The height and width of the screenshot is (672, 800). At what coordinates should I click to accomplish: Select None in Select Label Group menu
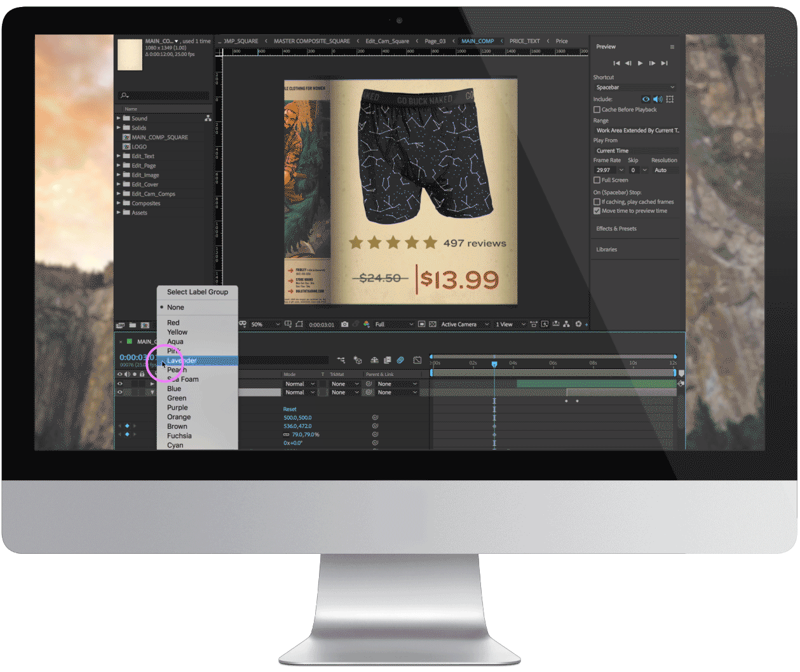click(198, 307)
